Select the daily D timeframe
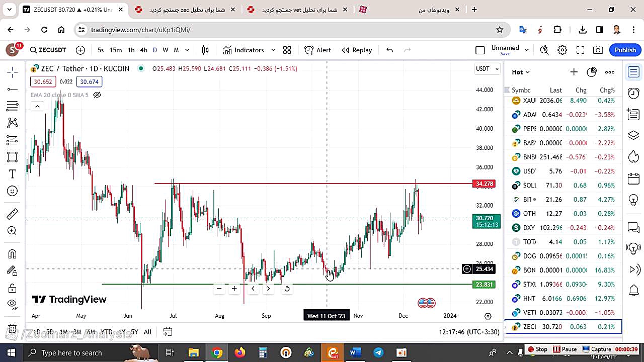This screenshot has height=362, width=644. [154, 50]
